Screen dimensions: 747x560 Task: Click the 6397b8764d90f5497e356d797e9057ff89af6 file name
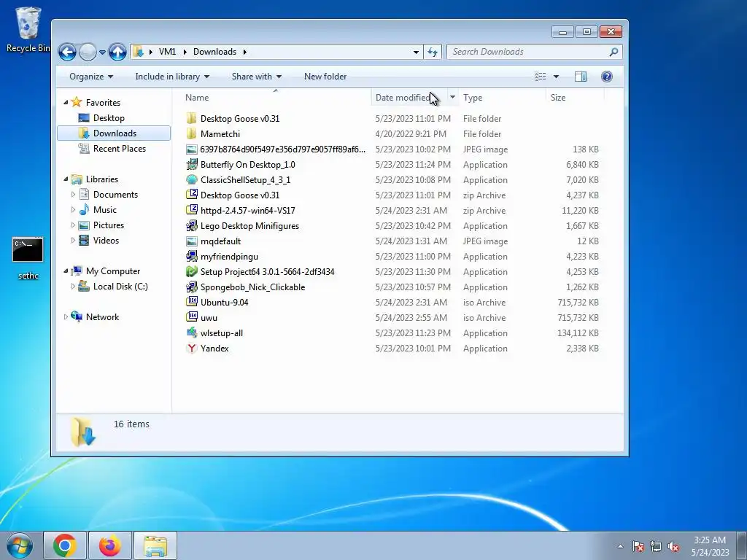click(x=283, y=149)
